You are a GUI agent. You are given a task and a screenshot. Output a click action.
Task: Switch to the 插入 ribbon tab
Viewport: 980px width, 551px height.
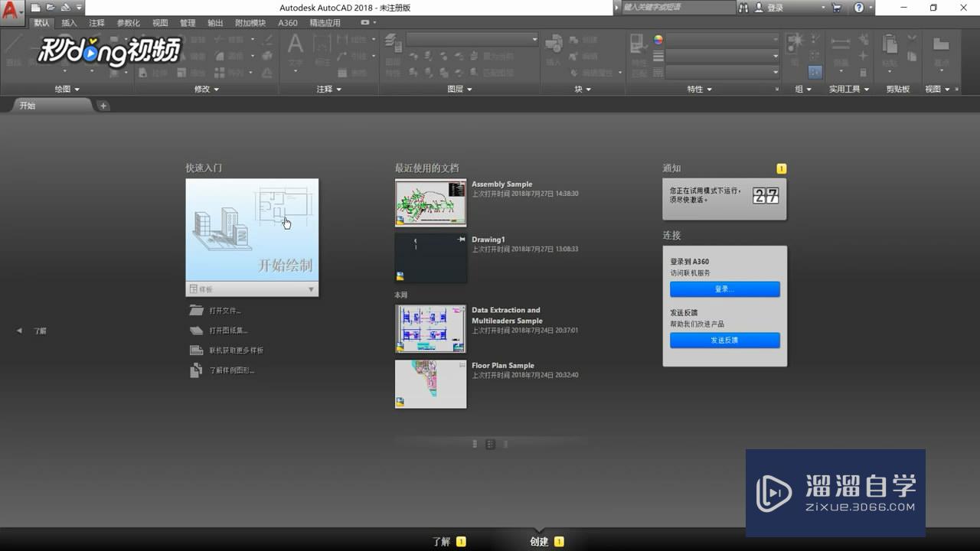[x=69, y=23]
